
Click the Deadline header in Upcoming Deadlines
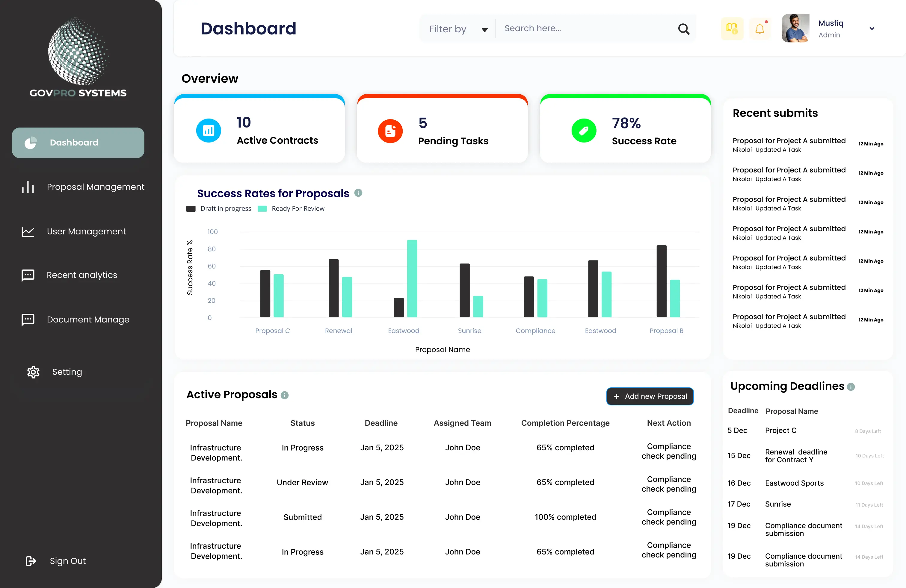click(x=743, y=411)
